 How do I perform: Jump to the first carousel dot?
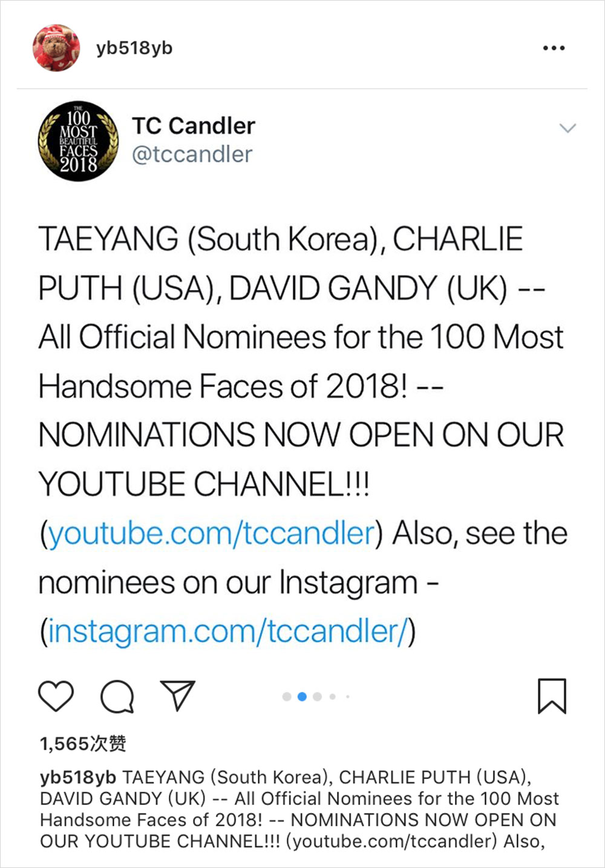click(x=287, y=697)
